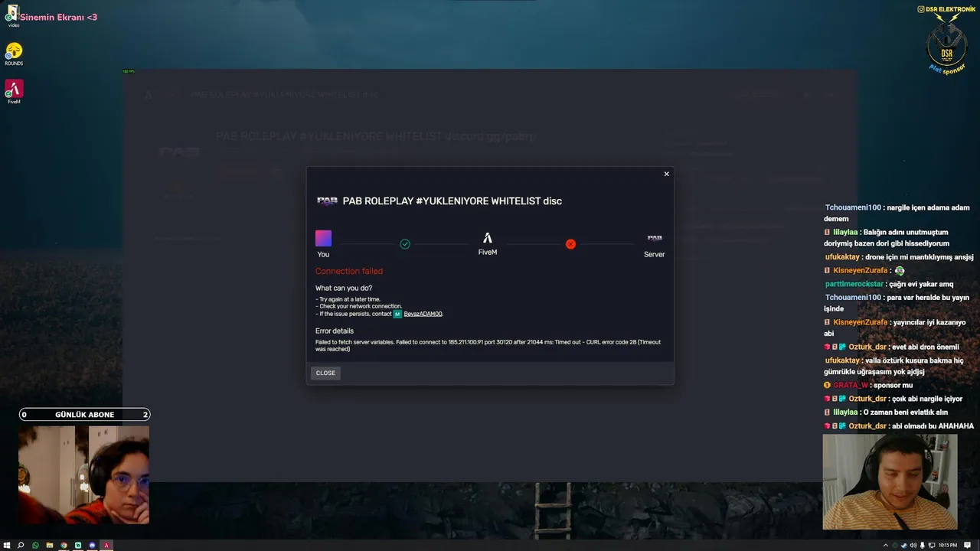The width and height of the screenshot is (980, 551).
Task: Open Discord from the taskbar
Action: (93, 545)
